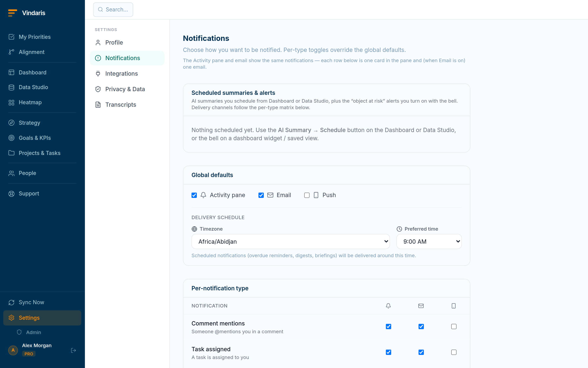Image resolution: width=588 pixels, height=368 pixels.
Task: Go to My Priorities page
Action: pos(42,37)
